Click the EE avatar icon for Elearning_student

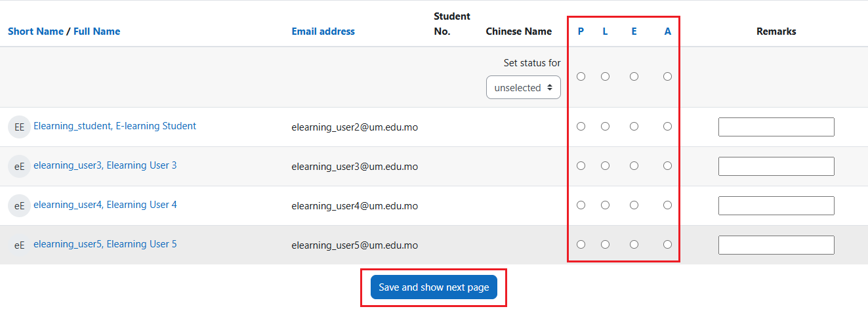pyautogui.click(x=19, y=127)
